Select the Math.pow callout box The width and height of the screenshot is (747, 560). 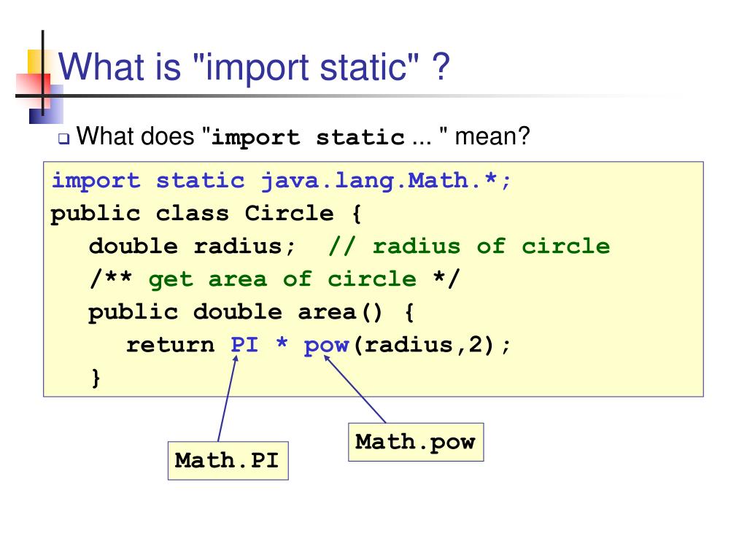pyautogui.click(x=416, y=442)
